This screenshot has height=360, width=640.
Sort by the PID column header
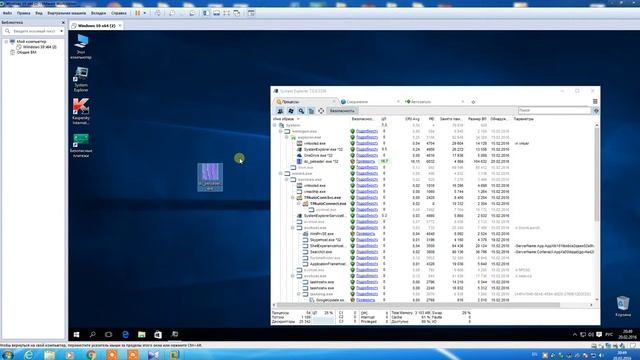point(431,119)
